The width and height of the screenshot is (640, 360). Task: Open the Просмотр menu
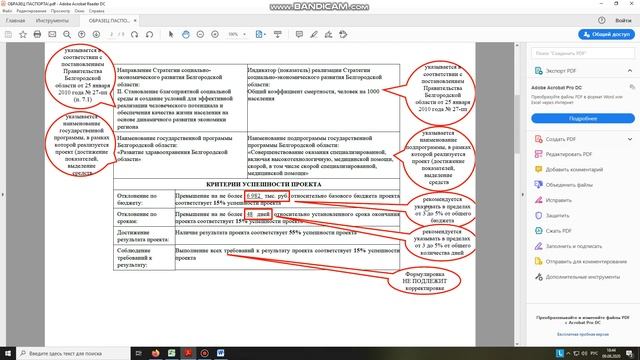coord(60,11)
